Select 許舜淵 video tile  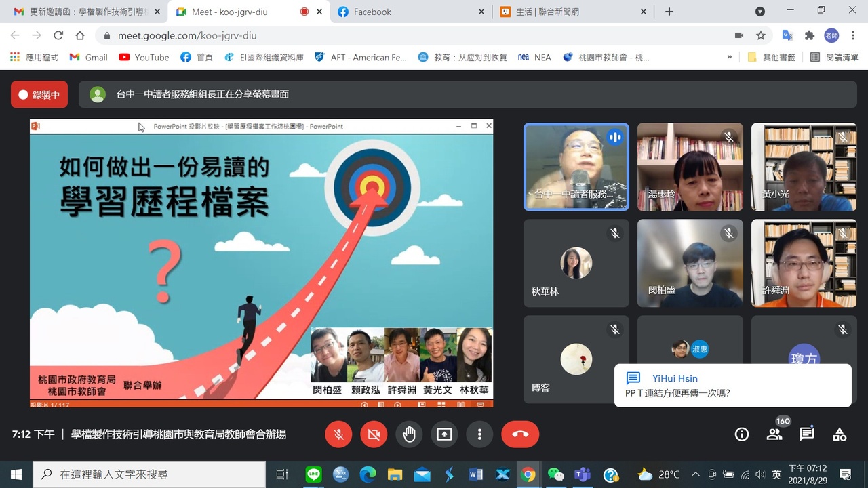pos(804,263)
